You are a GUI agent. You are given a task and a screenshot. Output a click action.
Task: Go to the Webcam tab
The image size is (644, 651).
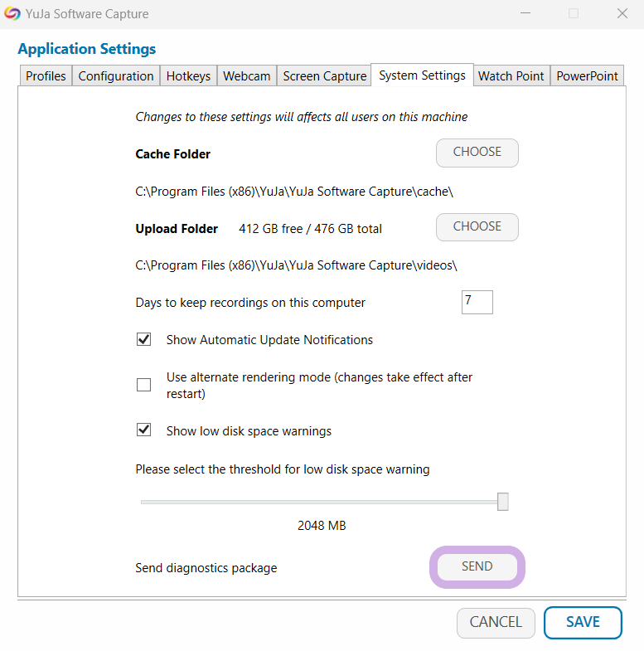(247, 76)
